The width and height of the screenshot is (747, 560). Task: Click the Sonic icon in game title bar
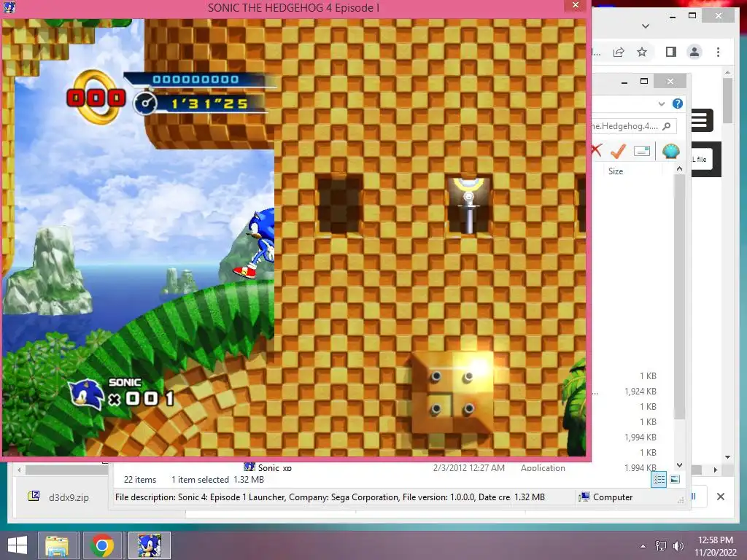[x=9, y=7]
